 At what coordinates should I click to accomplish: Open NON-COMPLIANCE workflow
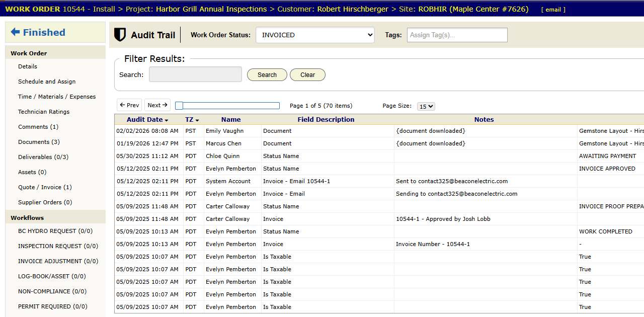click(x=52, y=291)
